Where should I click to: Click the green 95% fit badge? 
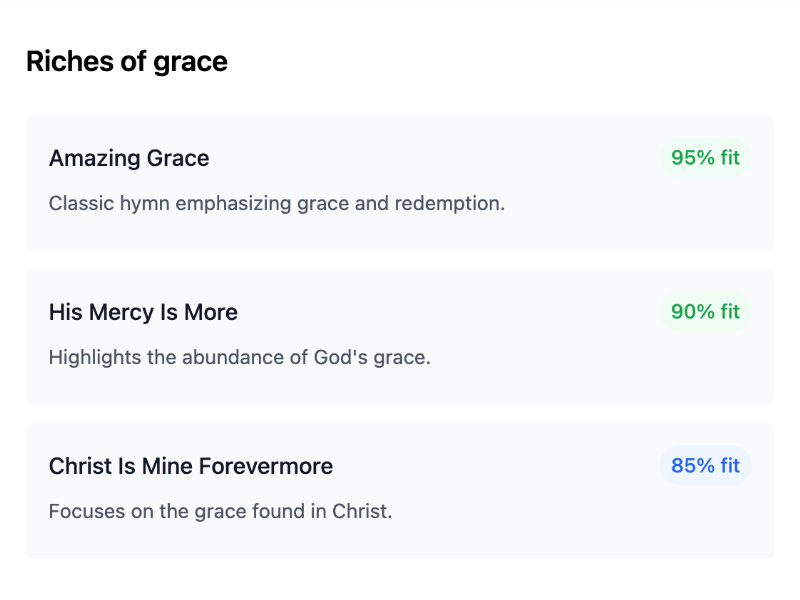pos(705,158)
